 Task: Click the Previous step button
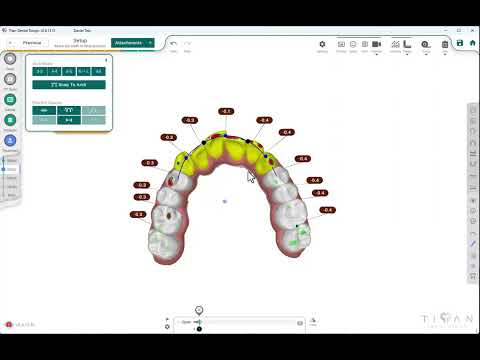28,43
